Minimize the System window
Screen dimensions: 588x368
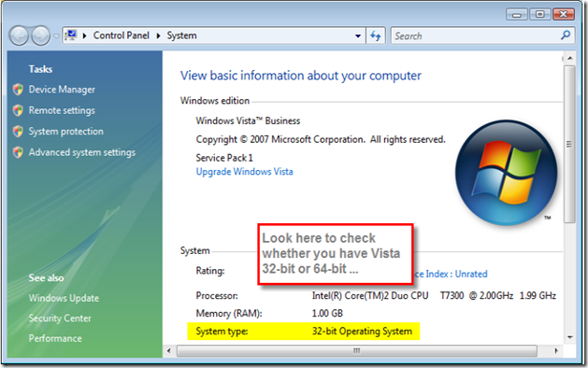(517, 15)
